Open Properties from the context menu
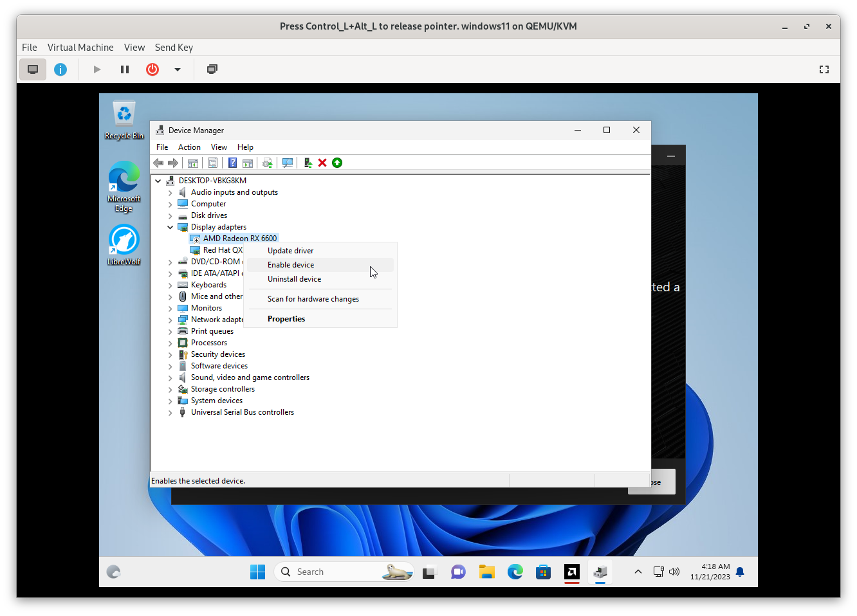The image size is (857, 616). [x=320, y=319]
